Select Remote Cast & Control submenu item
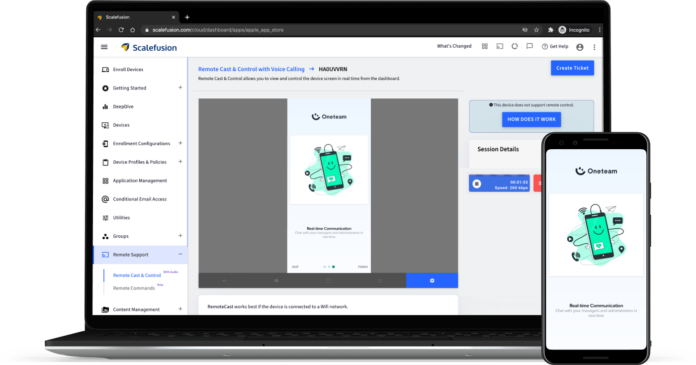Viewport: 696px width, 365px height. [137, 275]
